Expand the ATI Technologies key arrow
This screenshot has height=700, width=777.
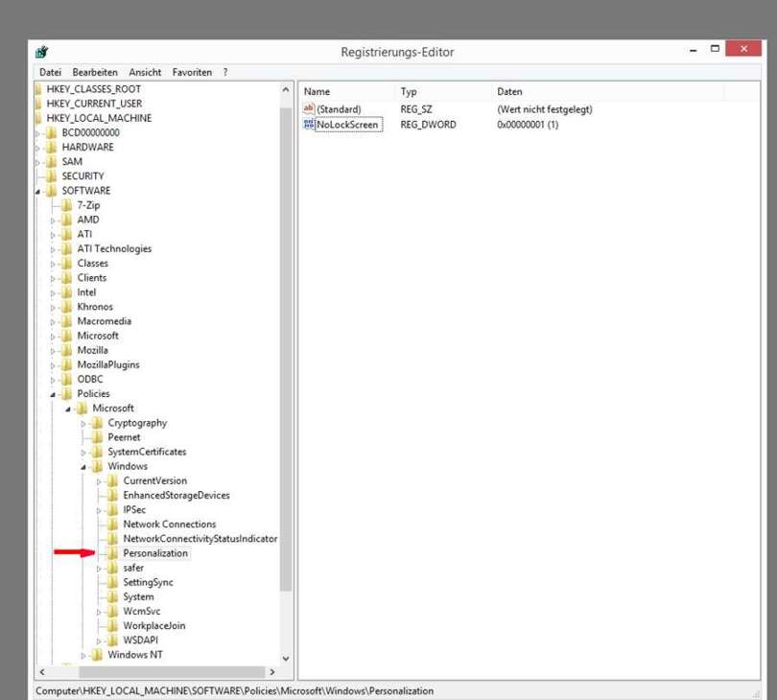click(x=53, y=249)
